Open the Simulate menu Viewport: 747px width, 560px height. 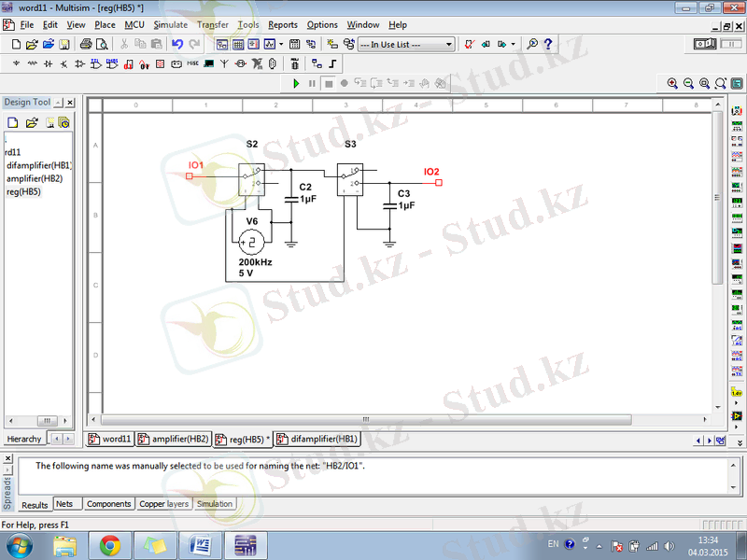170,24
